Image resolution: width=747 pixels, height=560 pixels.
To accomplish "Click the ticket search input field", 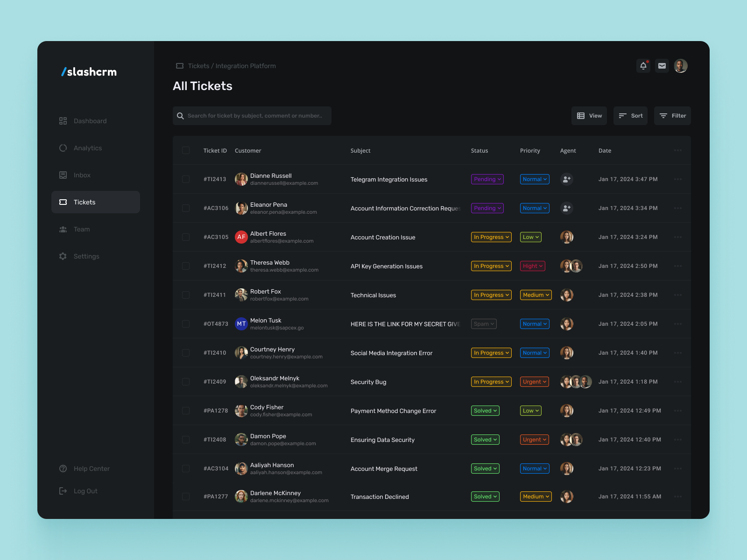I will 252,116.
